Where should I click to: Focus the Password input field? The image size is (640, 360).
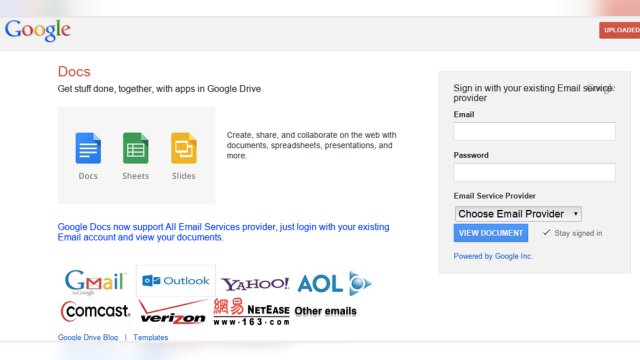(x=534, y=172)
